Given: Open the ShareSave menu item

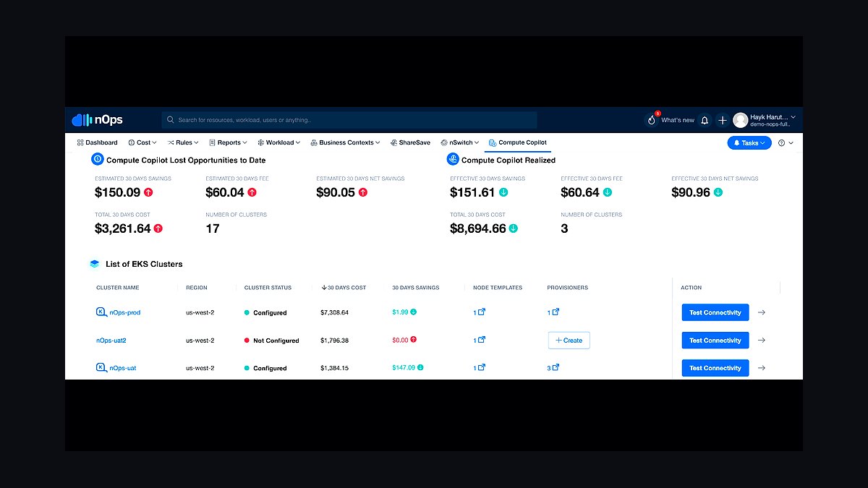Looking at the screenshot, I should pyautogui.click(x=410, y=142).
